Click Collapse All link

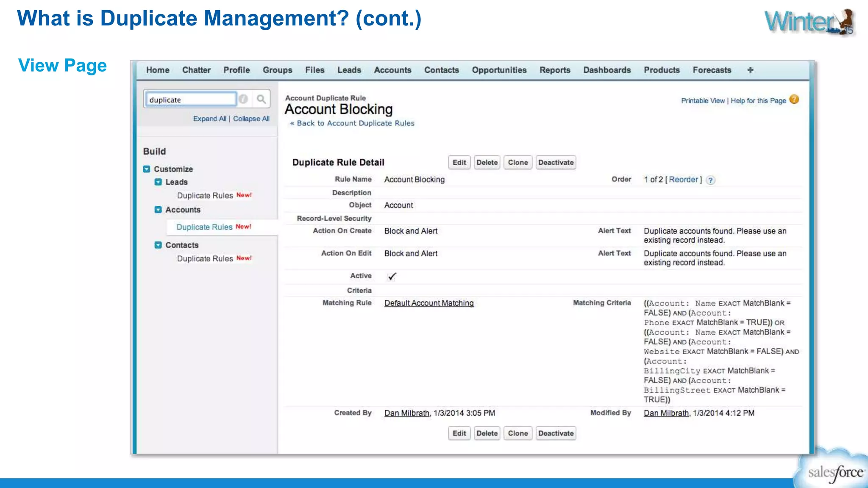(x=251, y=119)
